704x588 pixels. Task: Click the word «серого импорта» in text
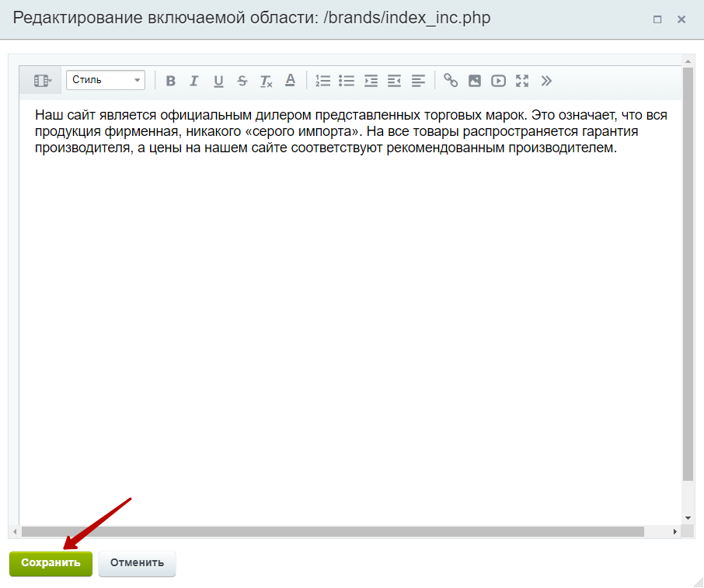pos(304,131)
